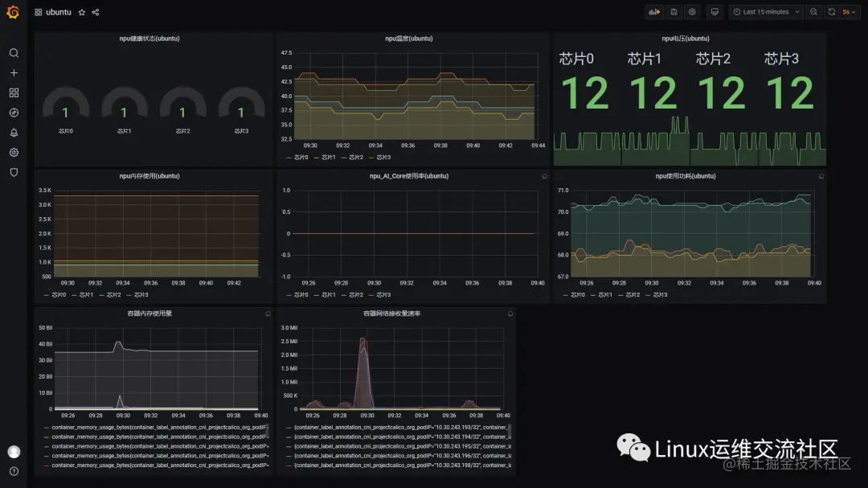The height and width of the screenshot is (488, 868).
Task: Click the zoom out time range icon
Action: click(x=813, y=11)
